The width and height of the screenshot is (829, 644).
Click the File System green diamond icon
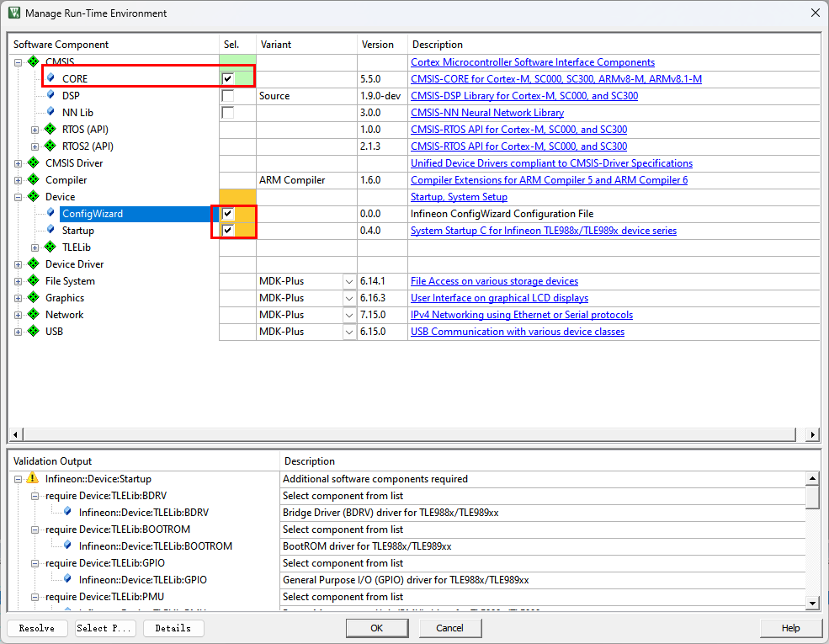tap(34, 281)
